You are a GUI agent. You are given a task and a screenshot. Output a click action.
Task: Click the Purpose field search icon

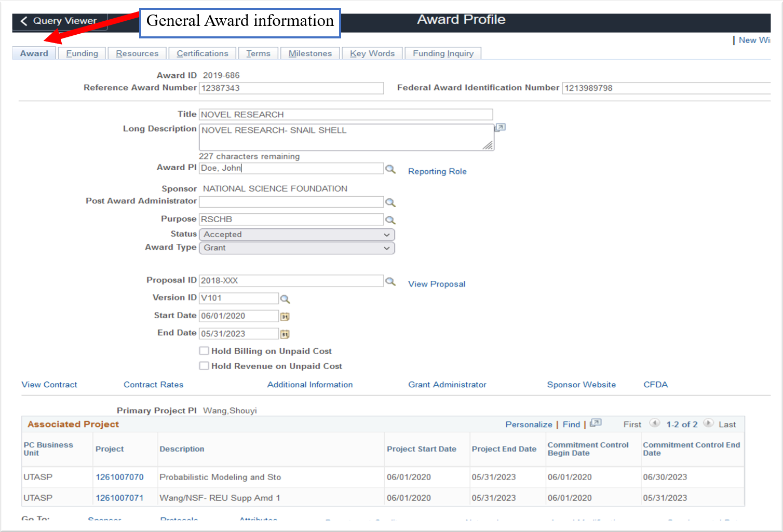390,220
